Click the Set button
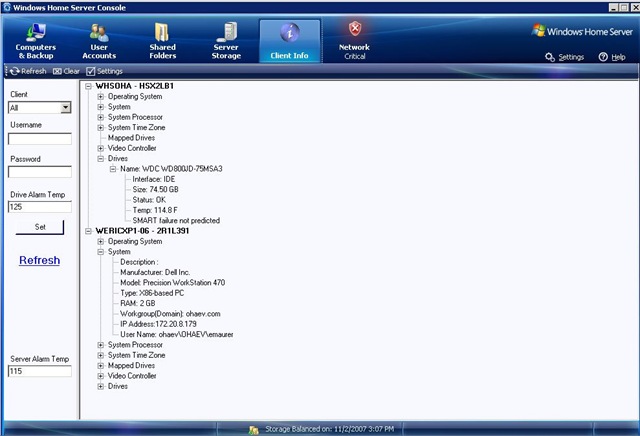640x436 pixels. (x=40, y=227)
